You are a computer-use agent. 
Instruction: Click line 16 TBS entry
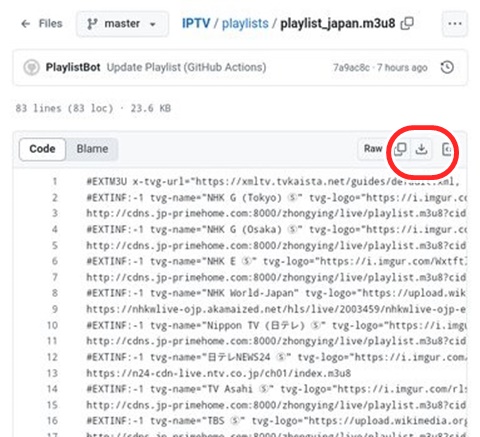(x=276, y=421)
